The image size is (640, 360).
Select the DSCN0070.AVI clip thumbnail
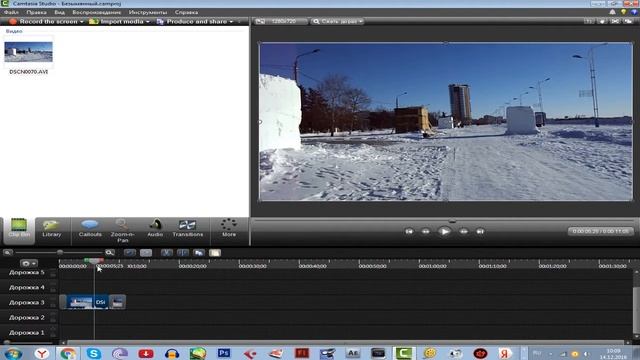coord(29,52)
